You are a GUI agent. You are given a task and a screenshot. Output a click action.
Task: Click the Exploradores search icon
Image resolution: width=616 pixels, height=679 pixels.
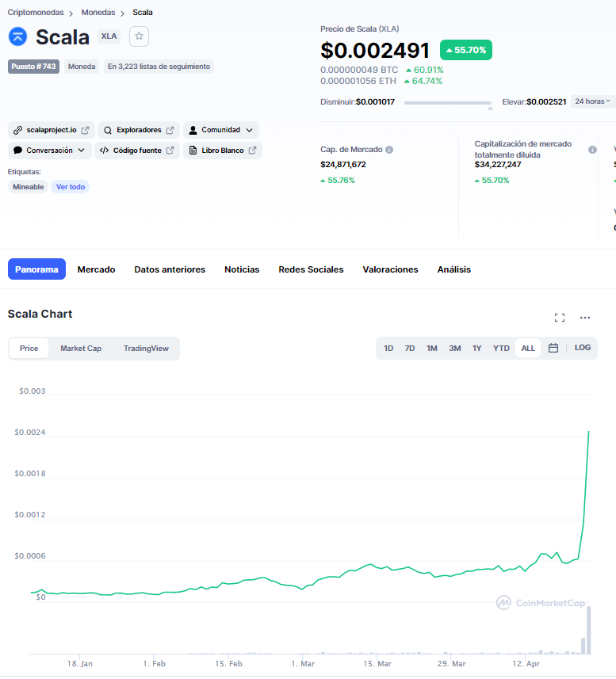pos(108,130)
